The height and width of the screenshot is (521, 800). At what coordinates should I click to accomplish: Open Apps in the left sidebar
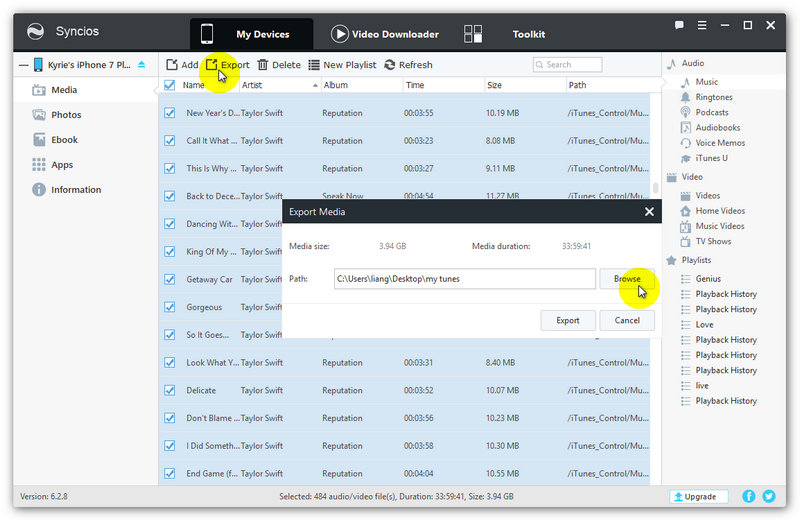(86, 165)
